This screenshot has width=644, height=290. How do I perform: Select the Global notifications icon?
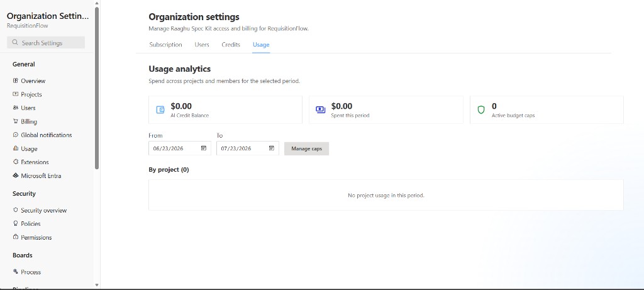click(x=16, y=135)
